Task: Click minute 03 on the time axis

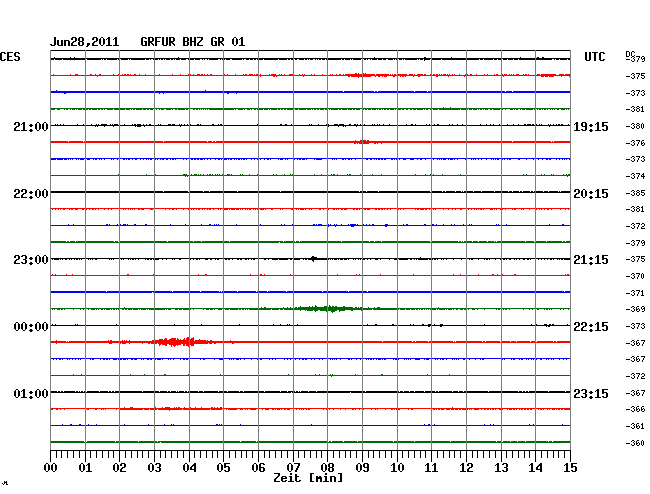Action: 155,467
